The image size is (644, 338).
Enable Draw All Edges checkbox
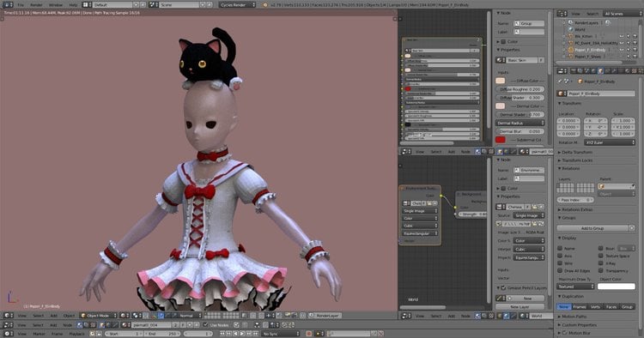560,271
